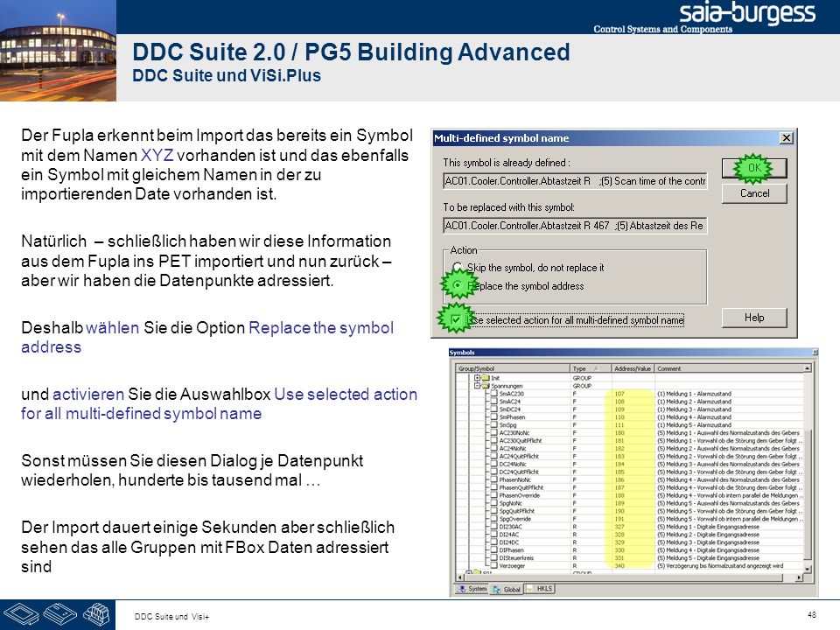Click the DI24AC symbol icon

(x=494, y=534)
